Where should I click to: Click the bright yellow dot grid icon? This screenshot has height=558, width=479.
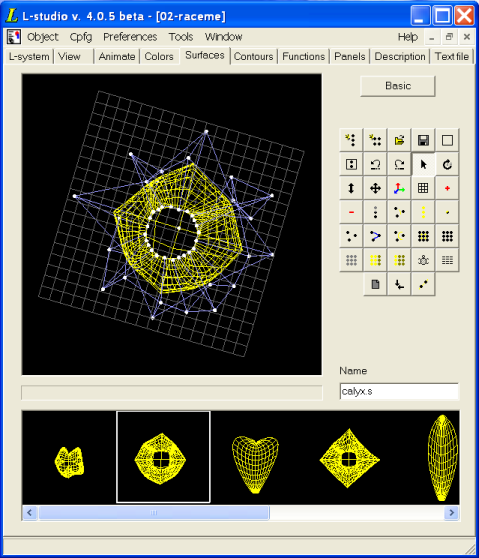375,260
